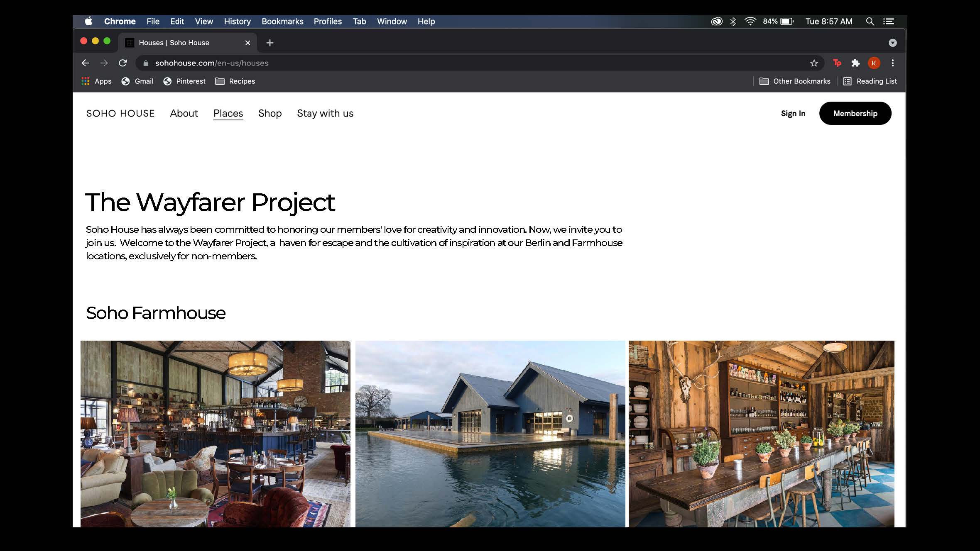Open the K profile avatar
This screenshot has height=551, width=980.
874,63
